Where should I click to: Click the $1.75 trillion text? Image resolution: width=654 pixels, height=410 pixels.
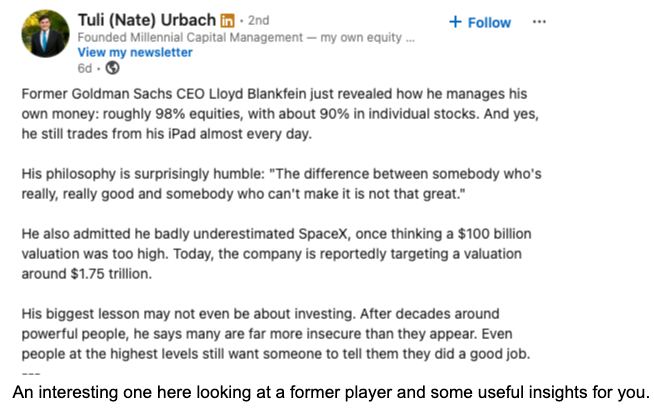click(x=111, y=274)
